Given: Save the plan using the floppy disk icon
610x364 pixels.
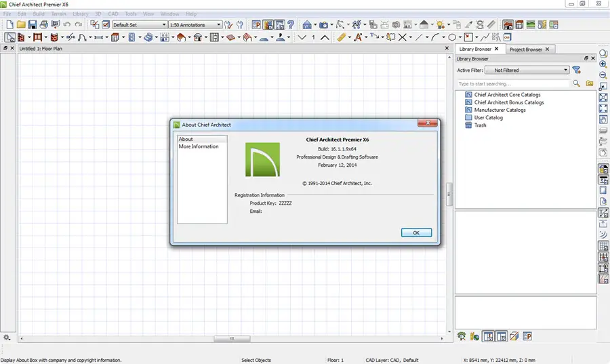Looking at the screenshot, I should coord(33,25).
